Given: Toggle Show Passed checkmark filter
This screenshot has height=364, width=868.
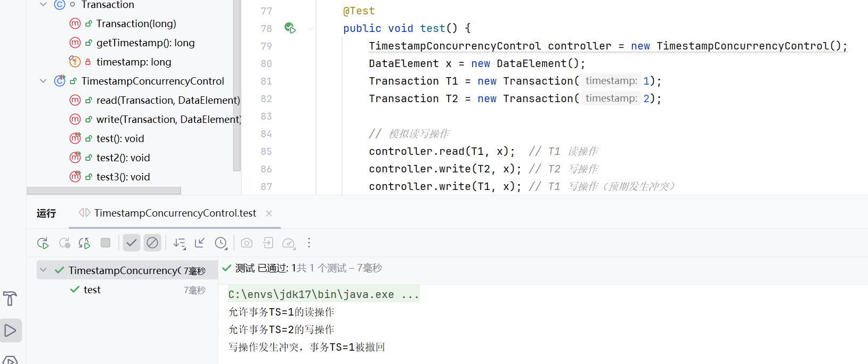Looking at the screenshot, I should click(131, 243).
